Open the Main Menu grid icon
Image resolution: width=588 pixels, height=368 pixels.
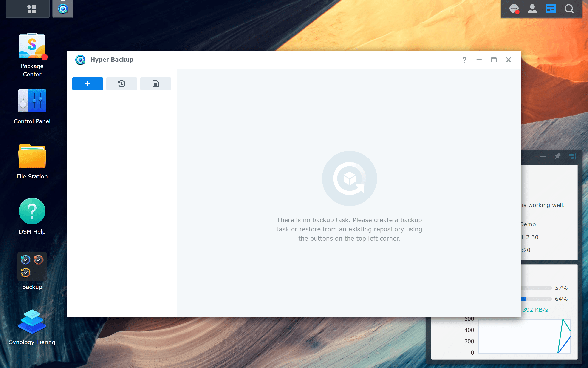point(32,9)
